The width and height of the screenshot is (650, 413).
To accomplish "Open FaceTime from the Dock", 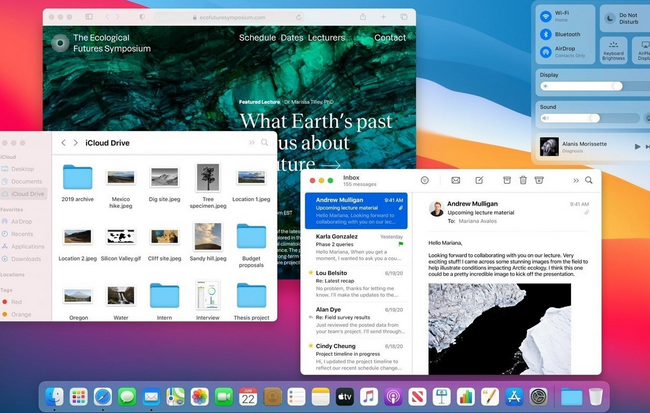I will [224, 397].
